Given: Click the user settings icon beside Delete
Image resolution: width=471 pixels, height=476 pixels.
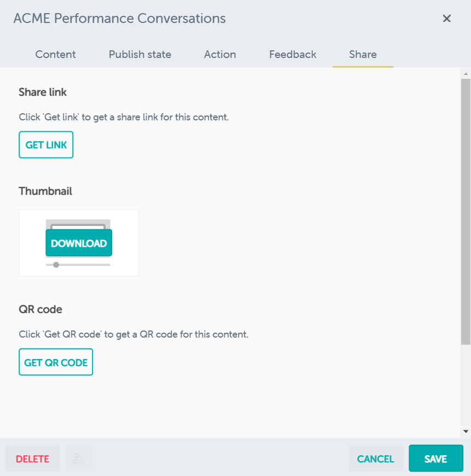Looking at the screenshot, I should click(79, 458).
